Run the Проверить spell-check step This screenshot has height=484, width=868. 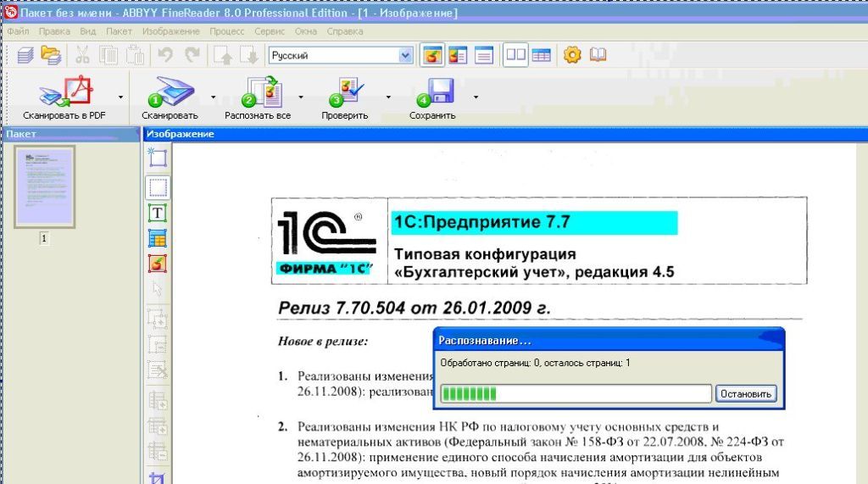click(x=346, y=91)
